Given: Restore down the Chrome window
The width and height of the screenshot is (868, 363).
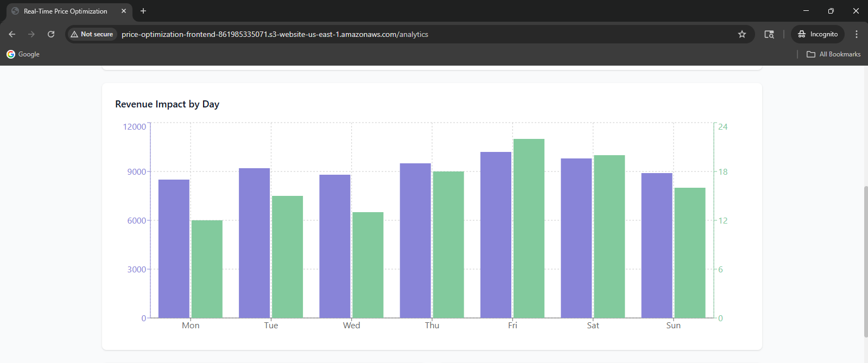Looking at the screenshot, I should tap(831, 11).
